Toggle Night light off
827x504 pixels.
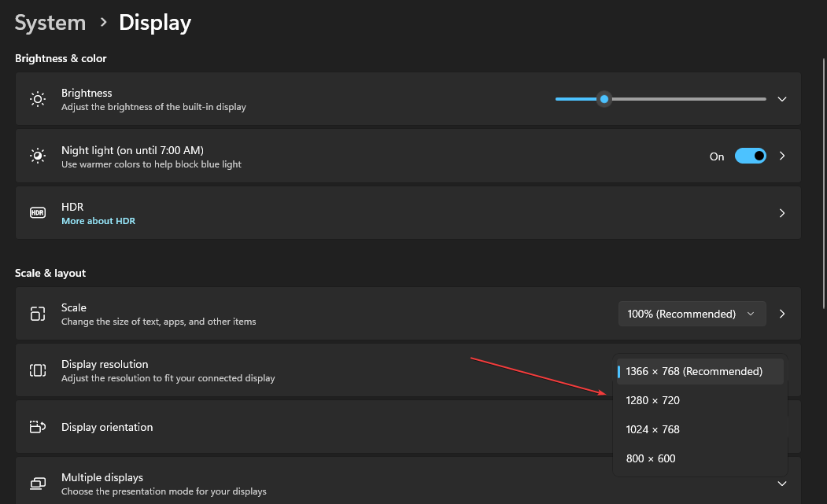751,156
